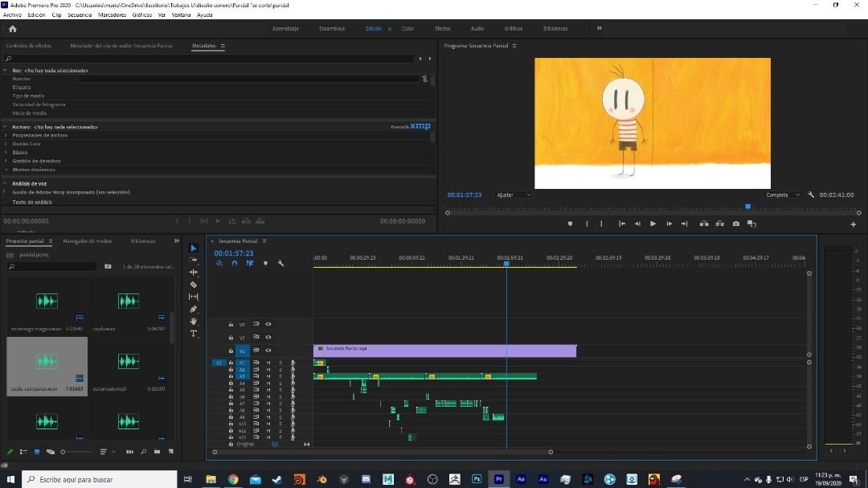This screenshot has height=488, width=868.
Task: Open the Efectos workspace
Action: [x=443, y=29]
